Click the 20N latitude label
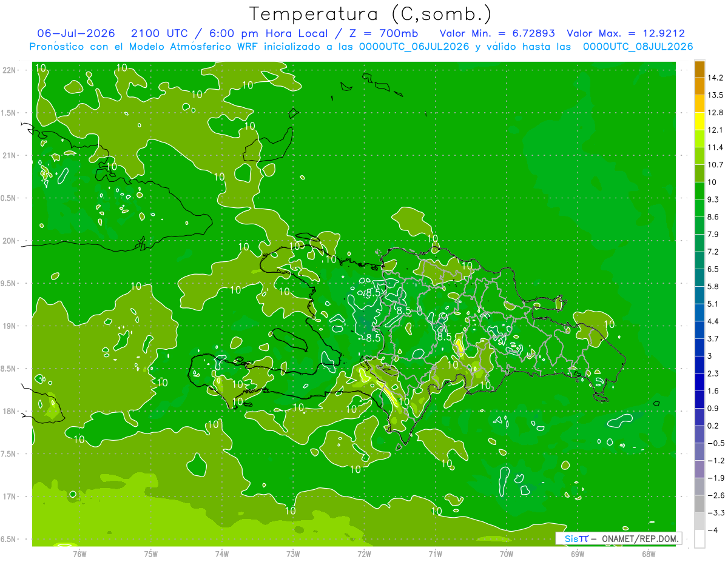 coord(10,241)
